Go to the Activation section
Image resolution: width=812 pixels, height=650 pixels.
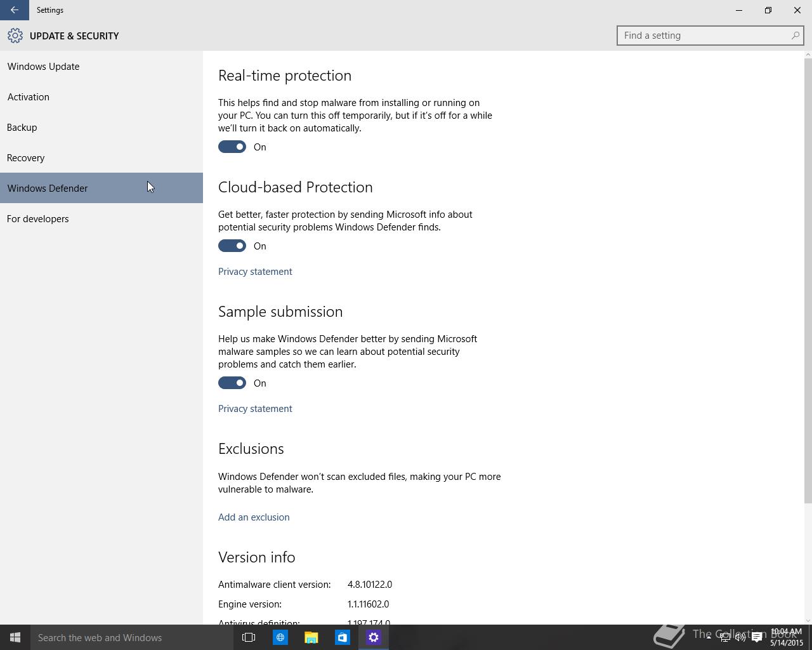point(101,96)
